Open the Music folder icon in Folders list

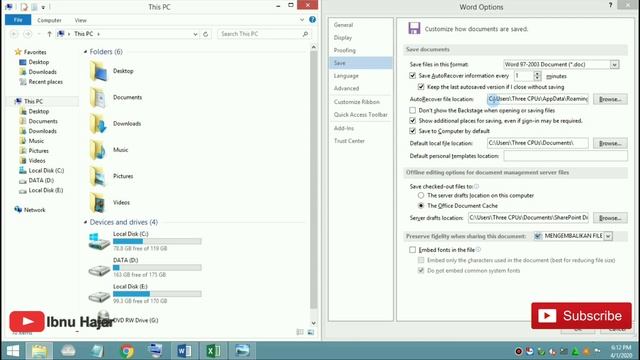coord(98,150)
